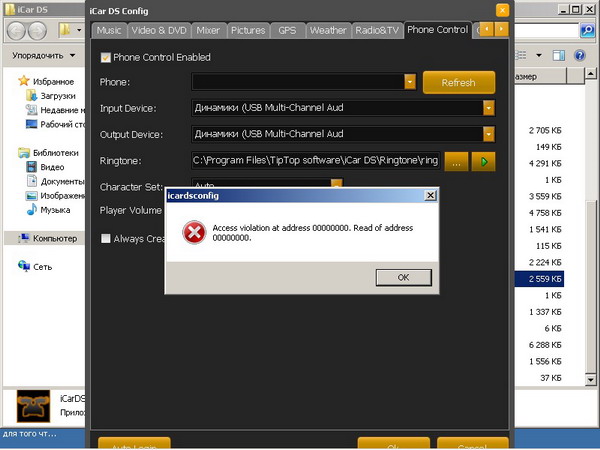Open Загрузки folder in Explorer sidebar
The height and width of the screenshot is (450, 600).
57,96
